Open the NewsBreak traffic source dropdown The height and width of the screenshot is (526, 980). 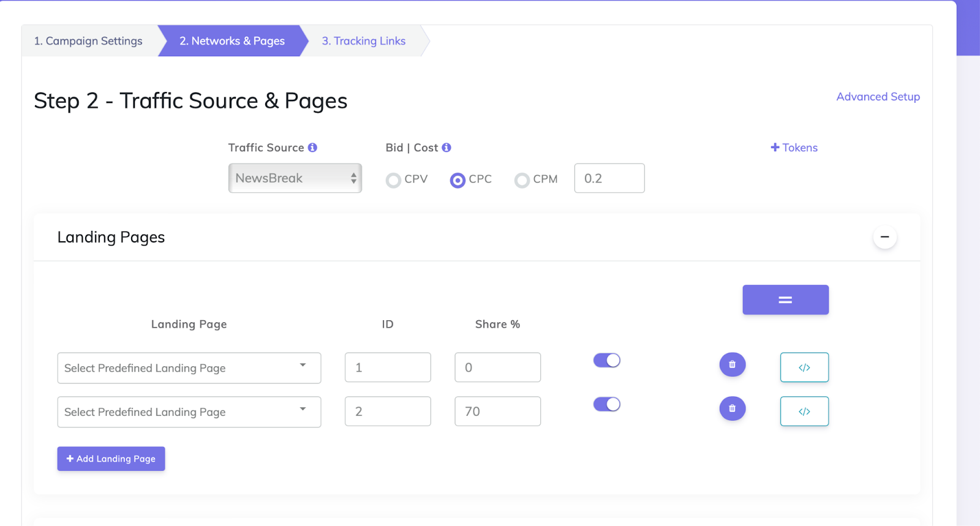295,178
